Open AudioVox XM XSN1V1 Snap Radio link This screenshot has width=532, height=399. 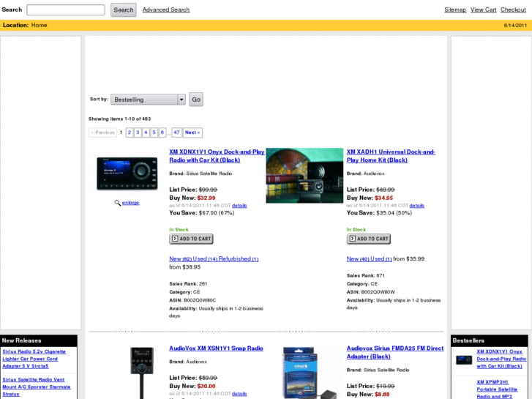tap(216, 348)
